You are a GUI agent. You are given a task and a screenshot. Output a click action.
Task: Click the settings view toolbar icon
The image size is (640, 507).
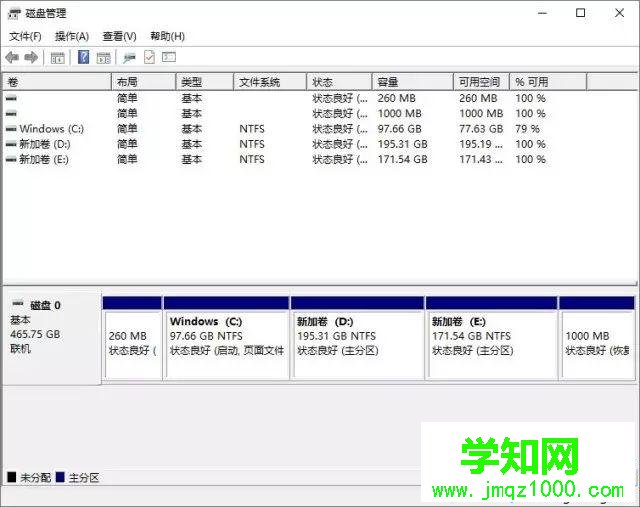click(169, 57)
